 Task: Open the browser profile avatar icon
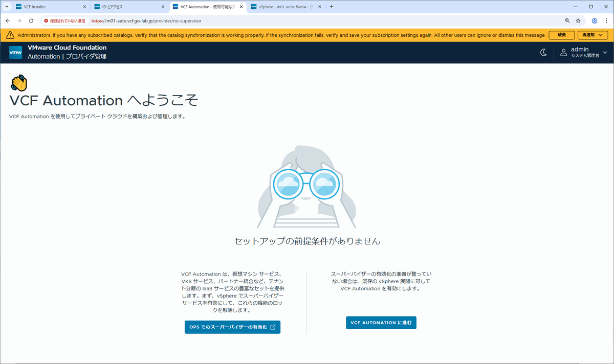pos(594,21)
